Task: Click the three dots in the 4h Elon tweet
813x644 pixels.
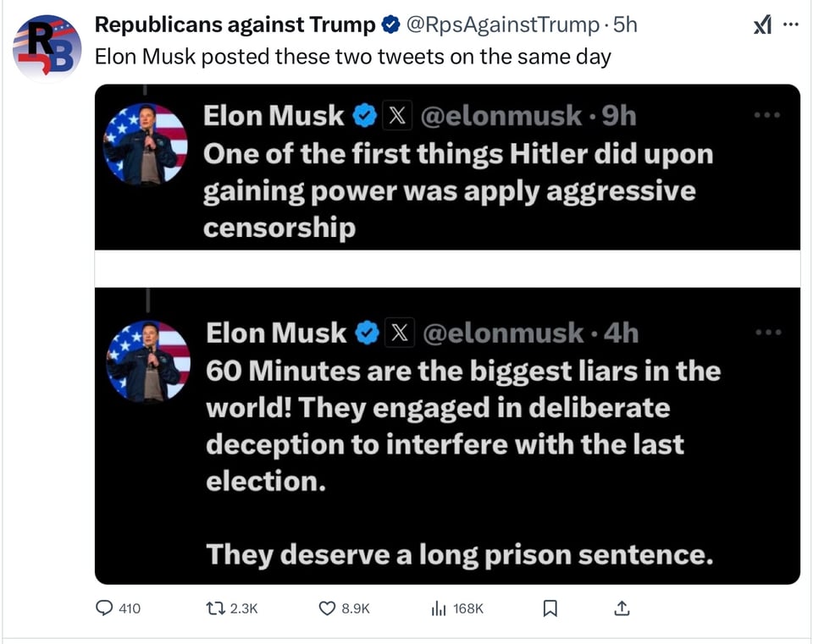Action: [769, 333]
